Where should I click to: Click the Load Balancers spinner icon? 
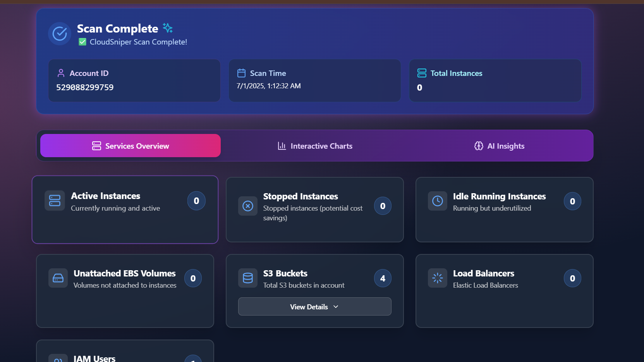click(x=437, y=278)
